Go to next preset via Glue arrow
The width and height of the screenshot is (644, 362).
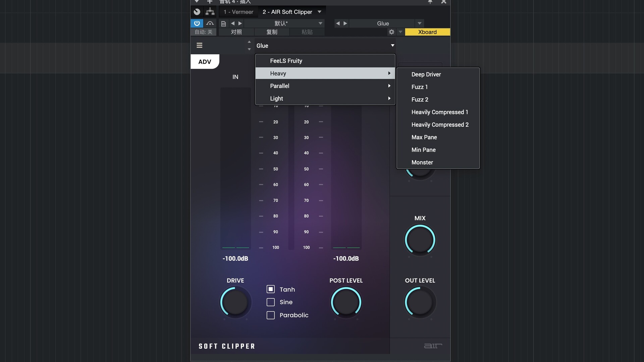pos(345,23)
